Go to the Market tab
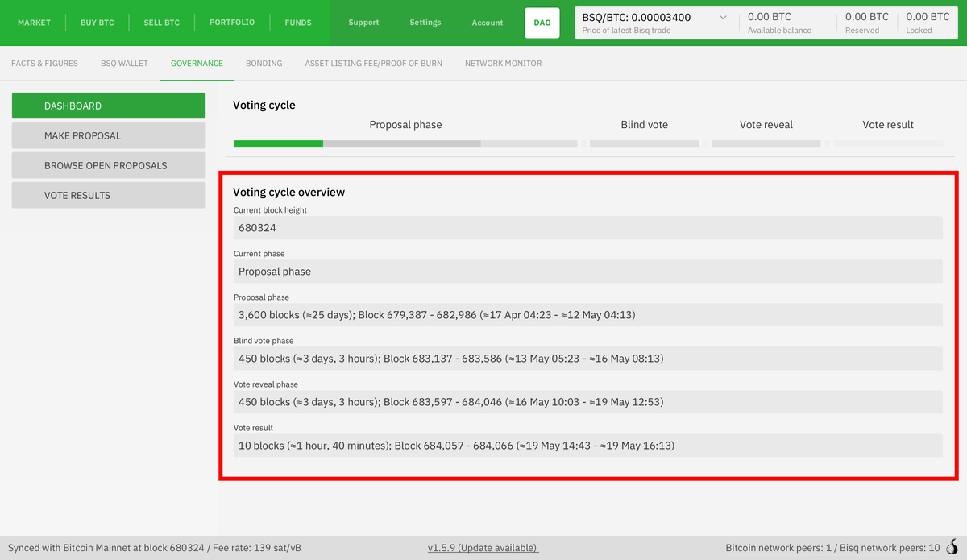967x560 pixels. (34, 23)
